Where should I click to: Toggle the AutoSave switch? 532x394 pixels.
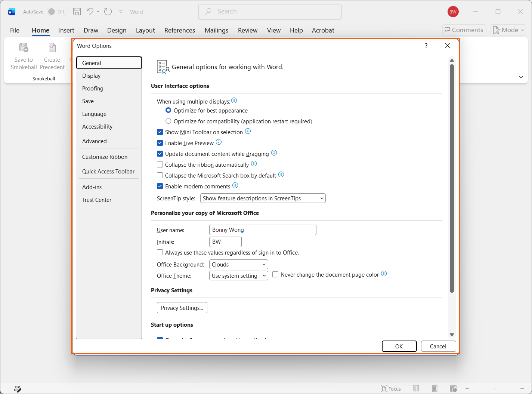pos(57,12)
